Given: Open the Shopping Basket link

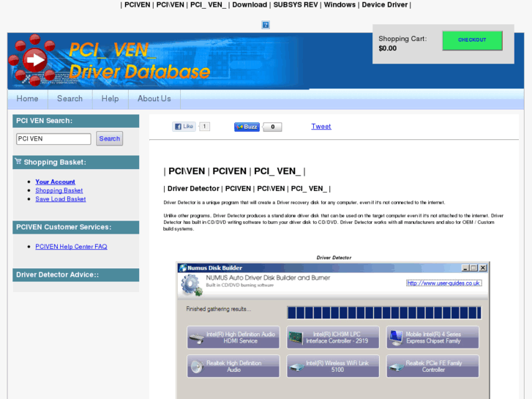Looking at the screenshot, I should (59, 190).
